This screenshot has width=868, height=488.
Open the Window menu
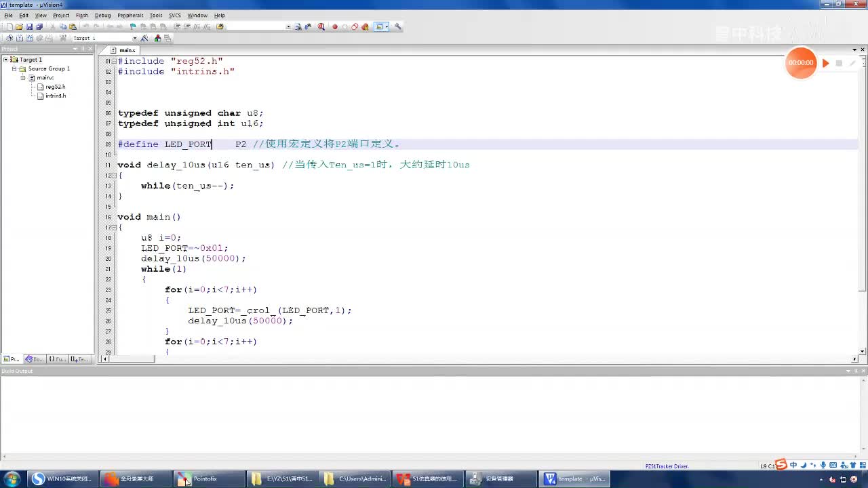[x=197, y=15]
